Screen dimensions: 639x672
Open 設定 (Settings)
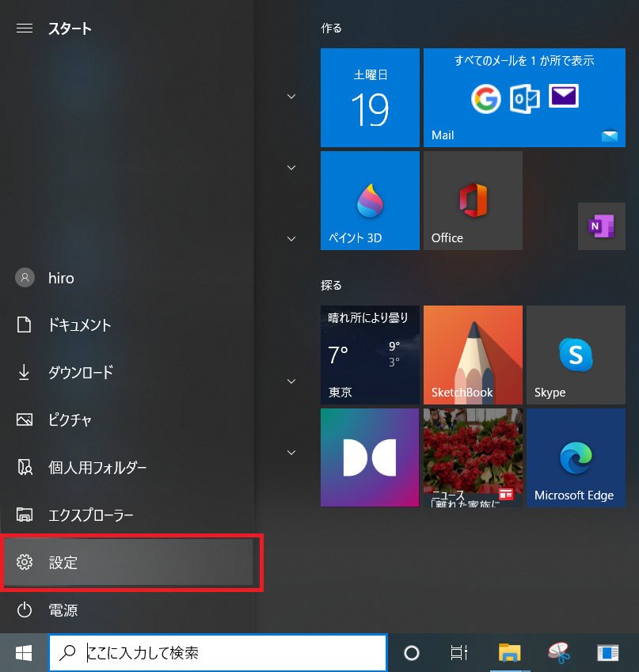(128, 562)
